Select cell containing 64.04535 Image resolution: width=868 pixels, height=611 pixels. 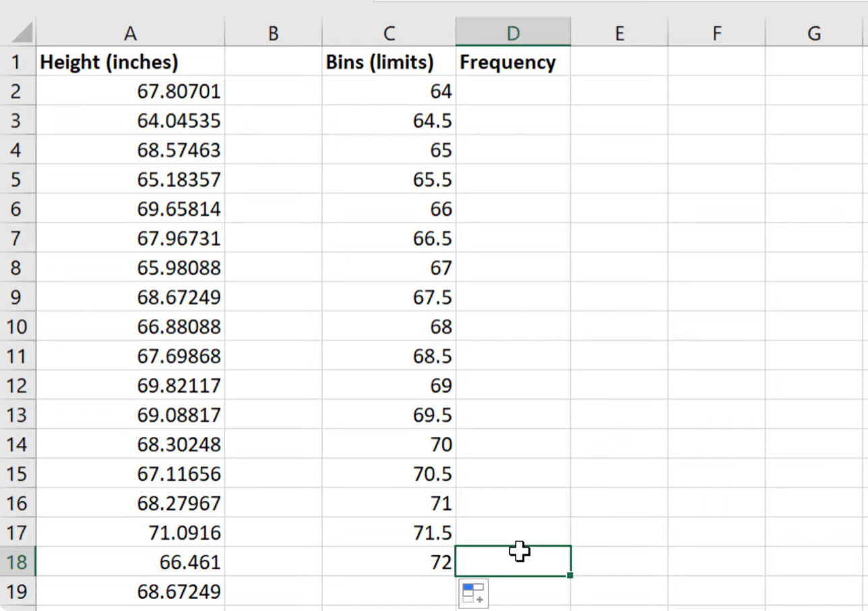[130, 121]
